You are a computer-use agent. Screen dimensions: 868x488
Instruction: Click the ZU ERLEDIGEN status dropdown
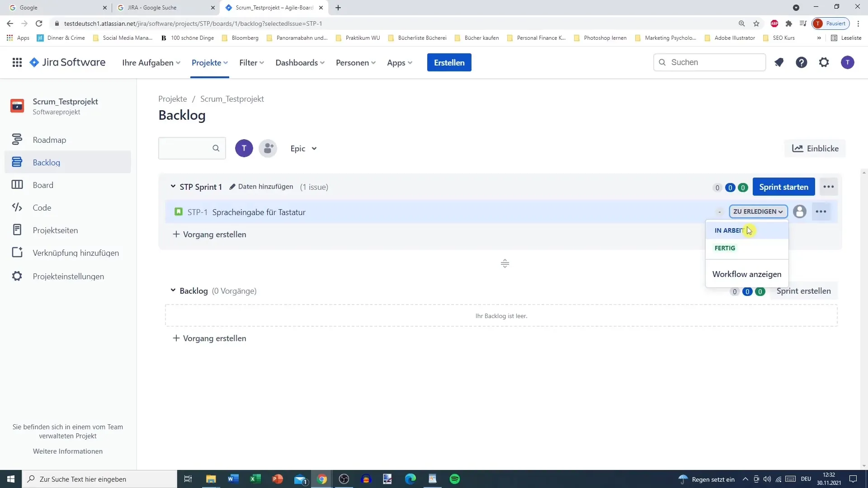(758, 211)
